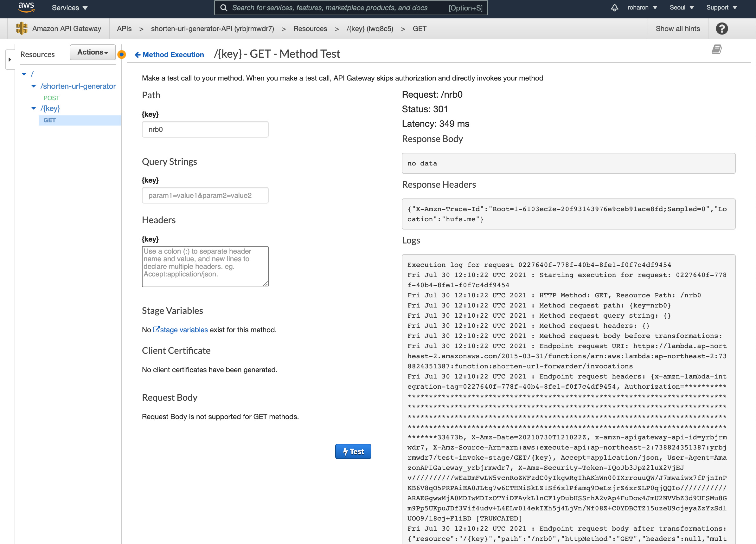The image size is (756, 544).
Task: Click Show all hints
Action: pos(678,29)
